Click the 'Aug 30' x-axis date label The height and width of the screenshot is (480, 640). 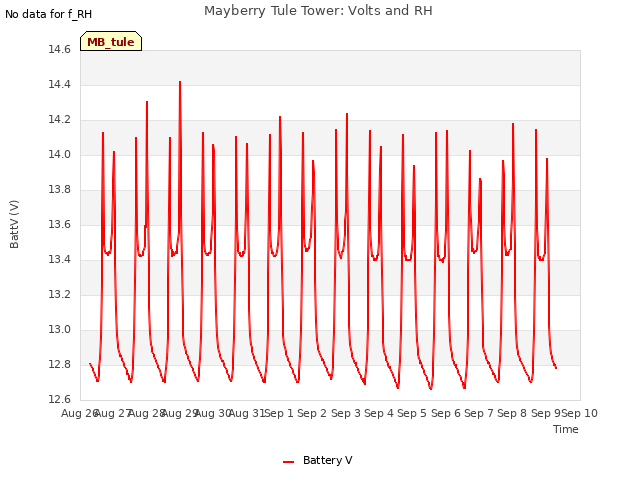pos(213,413)
